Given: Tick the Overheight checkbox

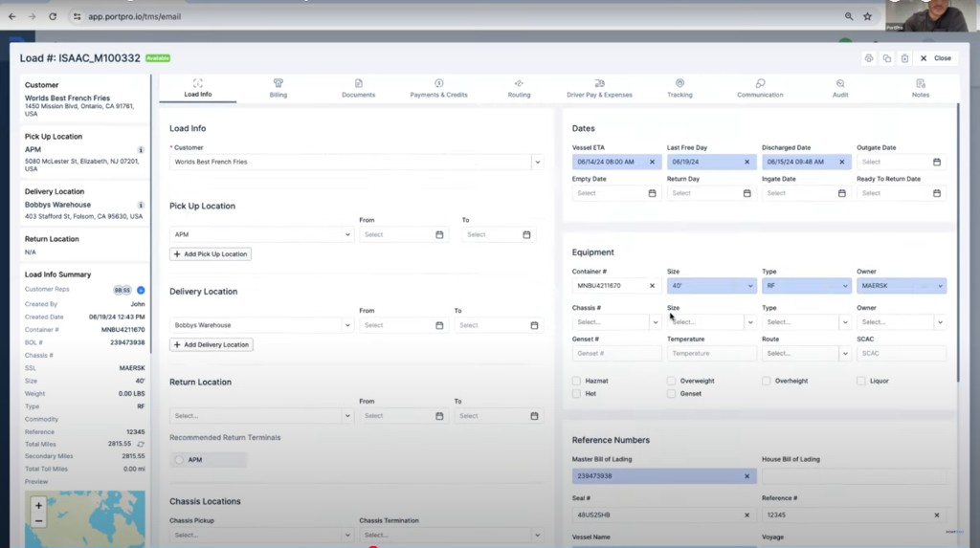Looking at the screenshot, I should point(767,381).
